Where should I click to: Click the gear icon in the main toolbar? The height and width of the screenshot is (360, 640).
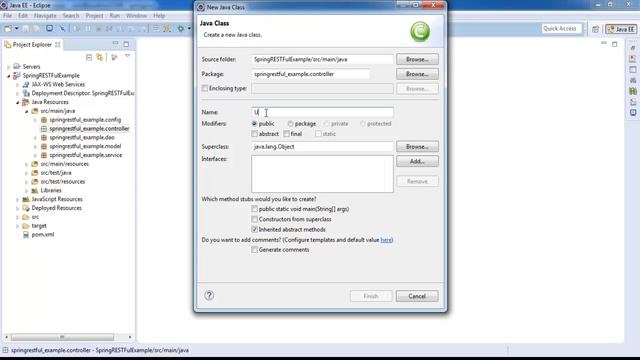click(x=181, y=29)
